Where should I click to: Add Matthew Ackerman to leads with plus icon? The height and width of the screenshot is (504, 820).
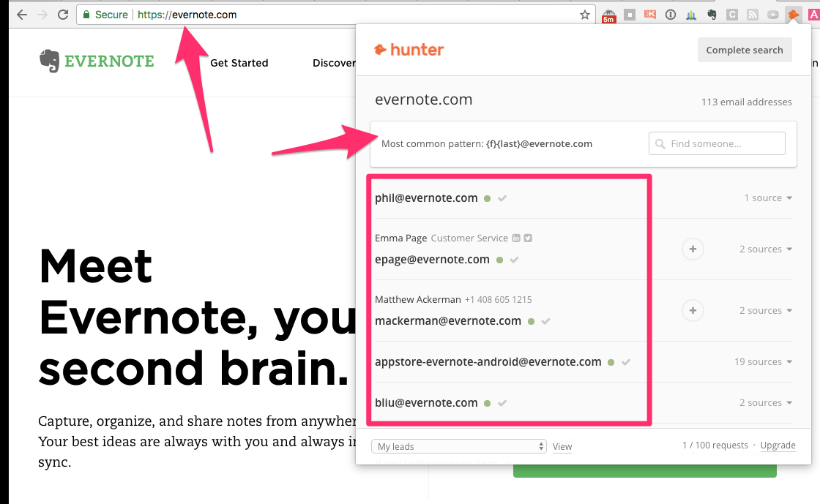[692, 311]
